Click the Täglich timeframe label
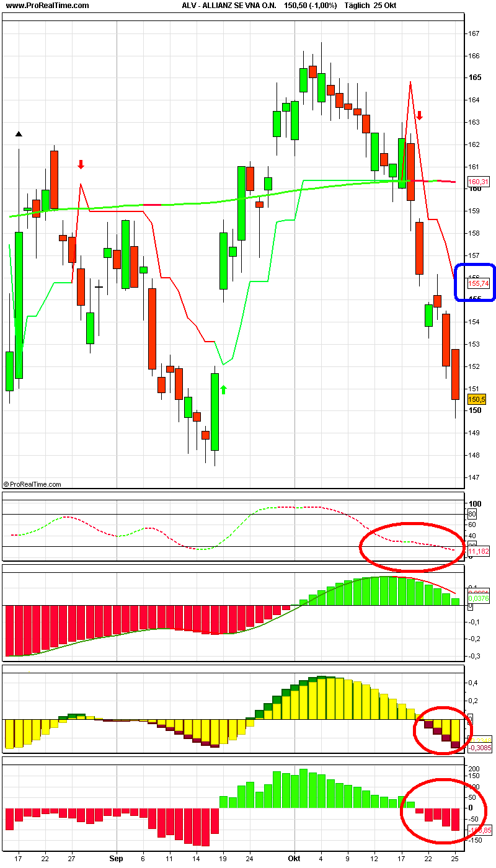The height and width of the screenshot is (868, 496). (x=358, y=6)
